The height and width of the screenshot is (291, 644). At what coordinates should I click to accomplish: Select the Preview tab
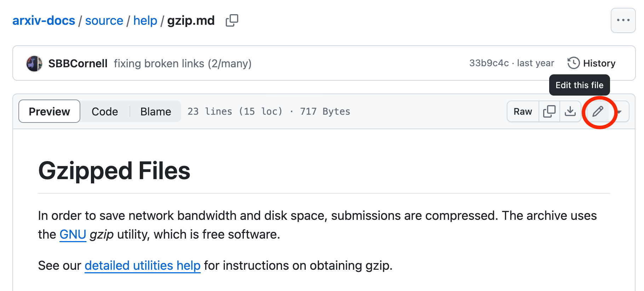pos(49,111)
